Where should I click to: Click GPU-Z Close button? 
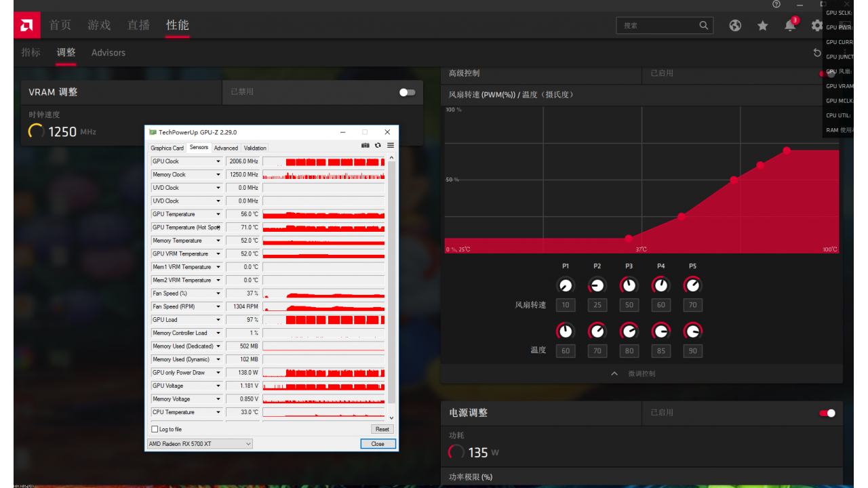(x=378, y=444)
